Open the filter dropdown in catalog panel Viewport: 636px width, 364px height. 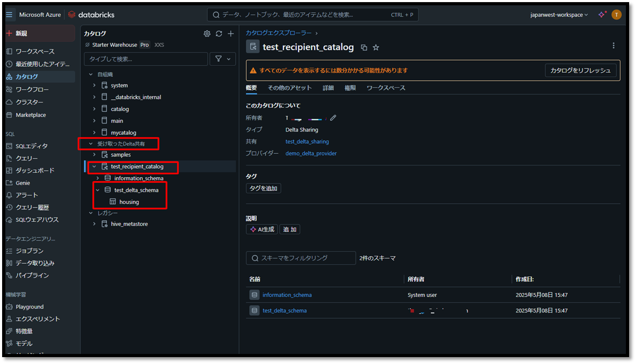(x=223, y=59)
